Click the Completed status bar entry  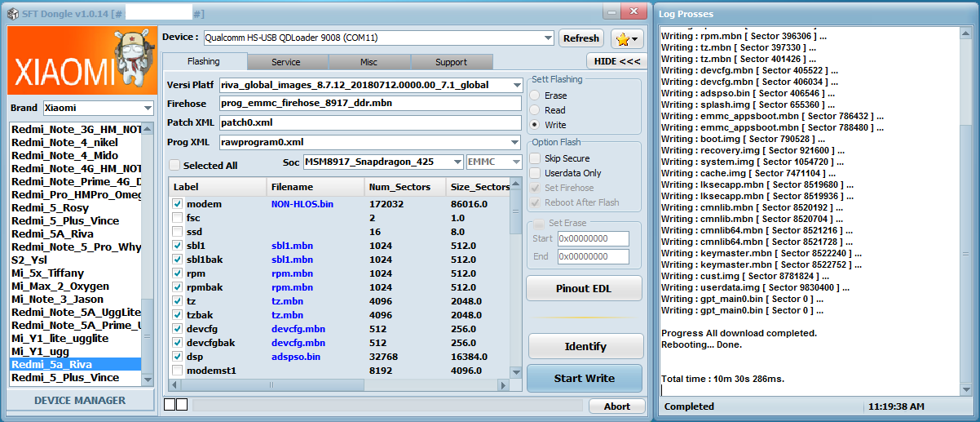point(689,406)
